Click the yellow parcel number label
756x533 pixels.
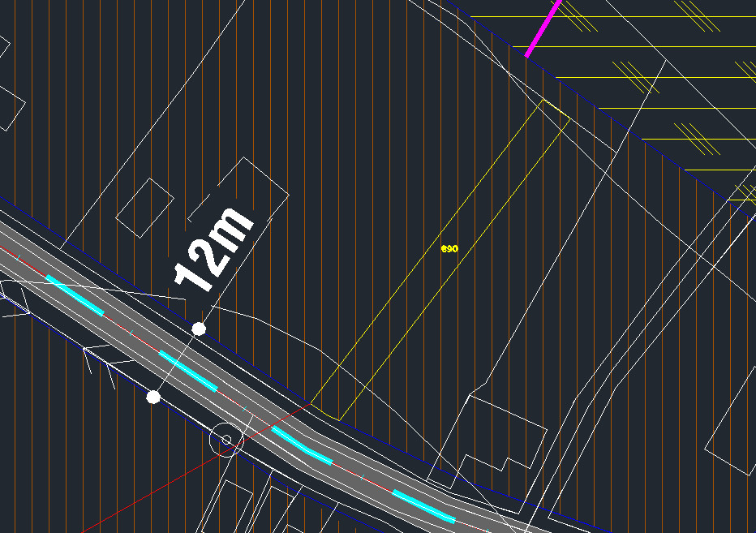449,248
